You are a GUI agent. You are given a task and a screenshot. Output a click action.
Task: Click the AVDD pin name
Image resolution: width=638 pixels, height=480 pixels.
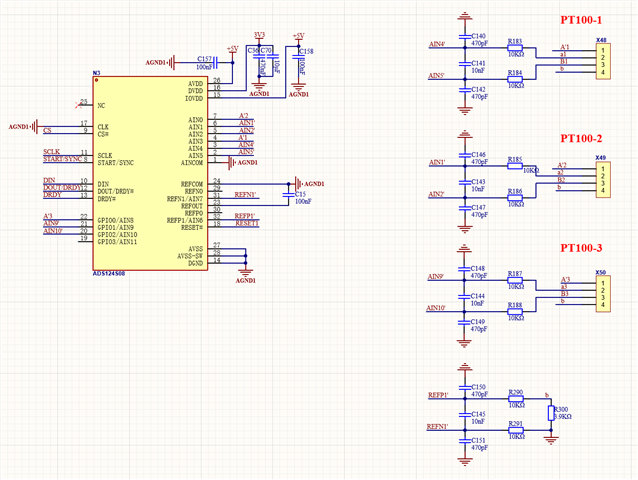click(x=195, y=84)
